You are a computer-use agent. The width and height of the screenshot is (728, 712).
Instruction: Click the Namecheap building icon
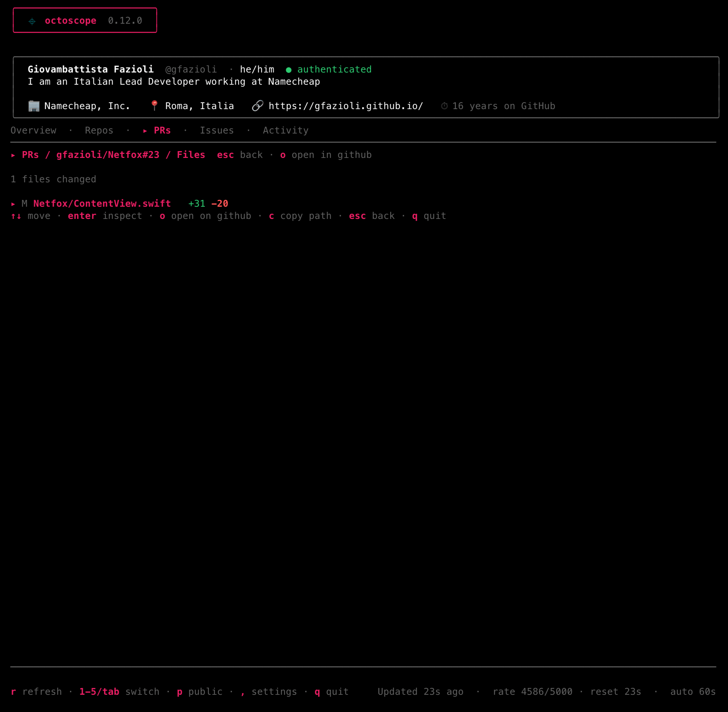coord(34,106)
